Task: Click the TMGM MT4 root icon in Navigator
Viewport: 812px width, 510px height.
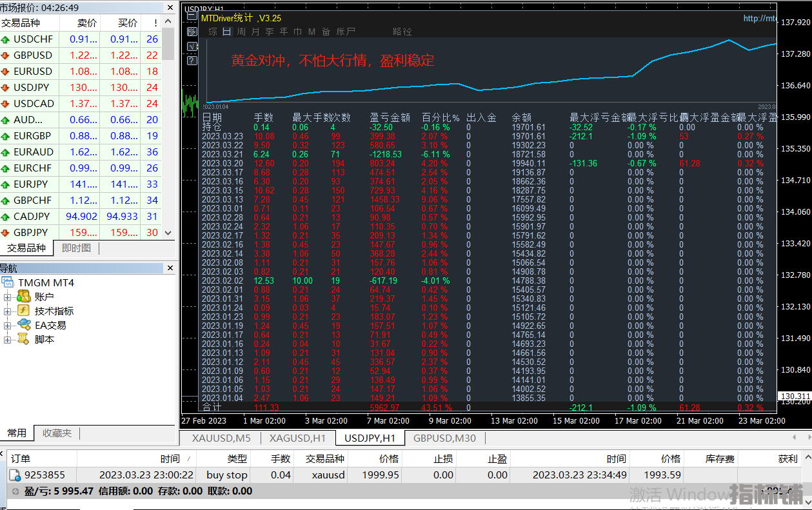Action: tap(8, 282)
